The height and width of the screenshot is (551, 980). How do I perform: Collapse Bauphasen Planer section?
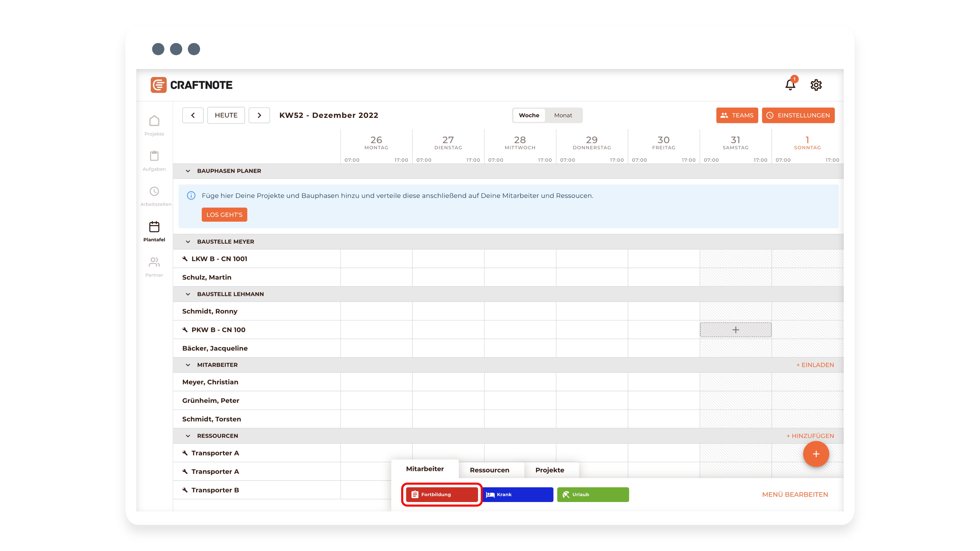pos(188,171)
